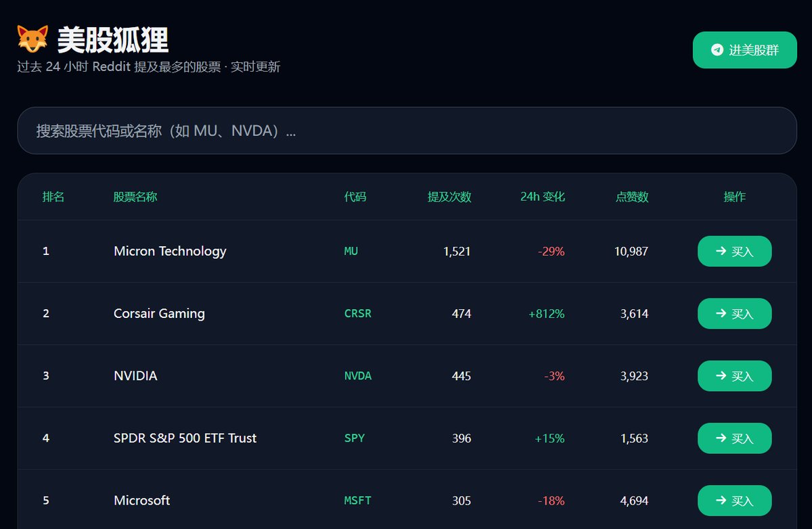The width and height of the screenshot is (812, 529).
Task: Click rank number 3 in NVIDIA row
Action: (x=46, y=375)
